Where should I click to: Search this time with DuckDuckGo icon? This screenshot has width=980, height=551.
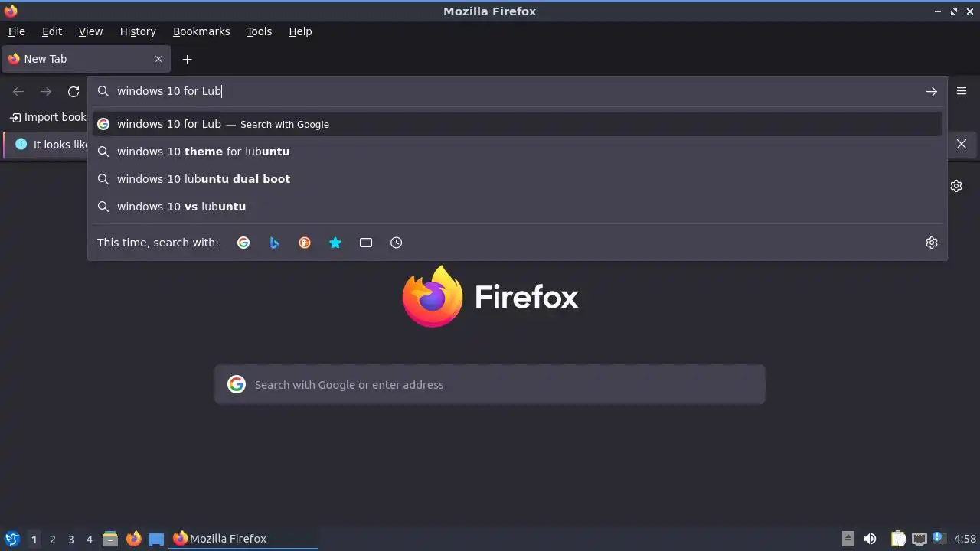tap(305, 243)
